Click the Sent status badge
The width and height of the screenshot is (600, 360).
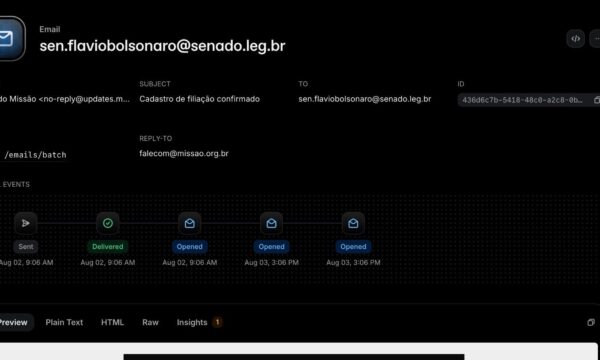26,247
